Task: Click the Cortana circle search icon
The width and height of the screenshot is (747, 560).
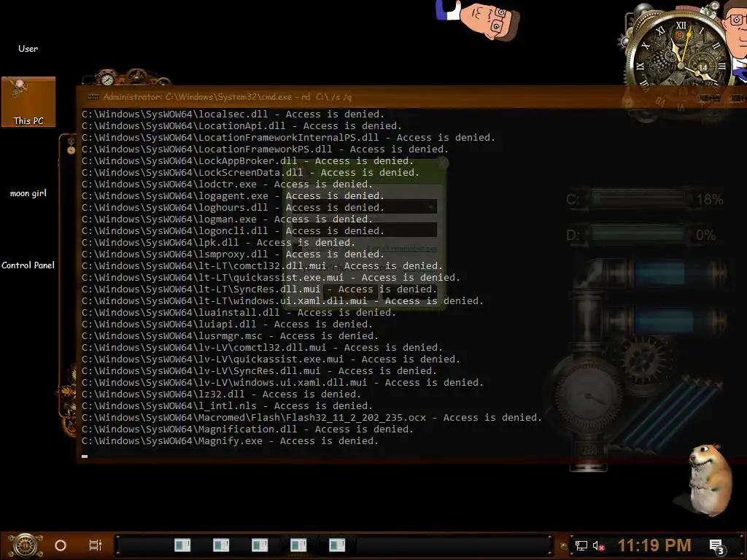Action: point(61,545)
